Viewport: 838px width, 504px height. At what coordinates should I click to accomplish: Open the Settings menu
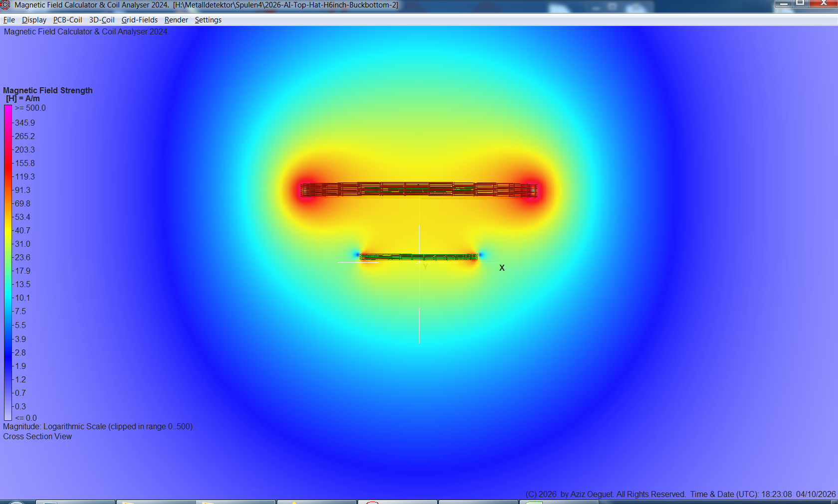(208, 20)
